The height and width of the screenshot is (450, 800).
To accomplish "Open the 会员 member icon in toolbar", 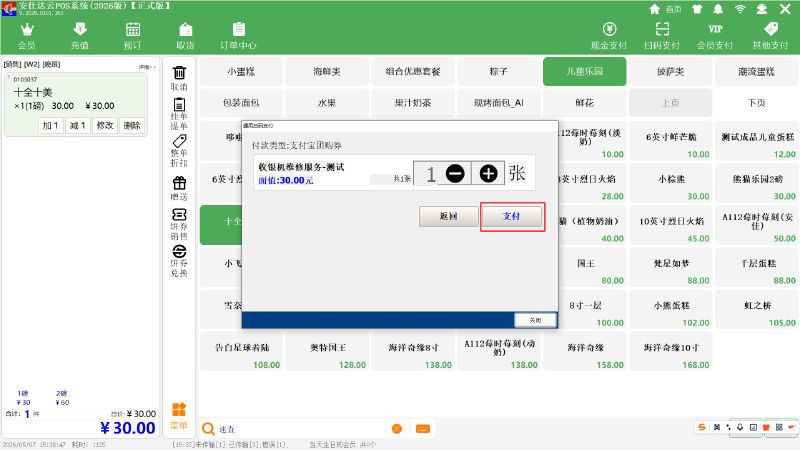I will coord(27,36).
